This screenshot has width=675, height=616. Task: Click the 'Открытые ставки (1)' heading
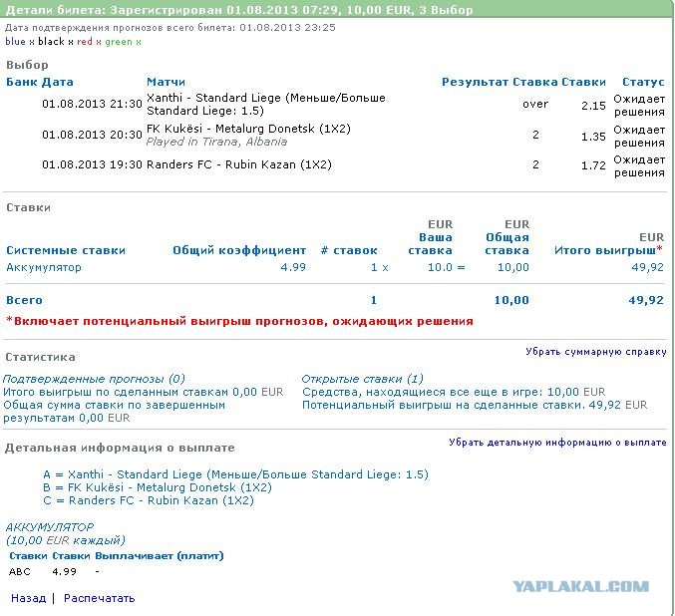click(362, 379)
